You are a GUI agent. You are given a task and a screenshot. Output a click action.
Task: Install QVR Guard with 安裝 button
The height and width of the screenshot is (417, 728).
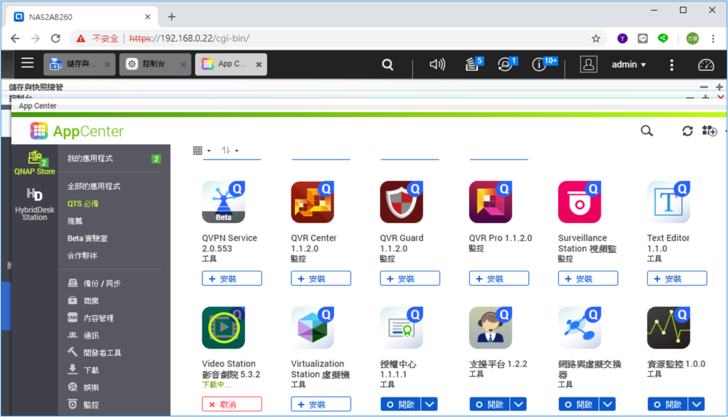[410, 279]
